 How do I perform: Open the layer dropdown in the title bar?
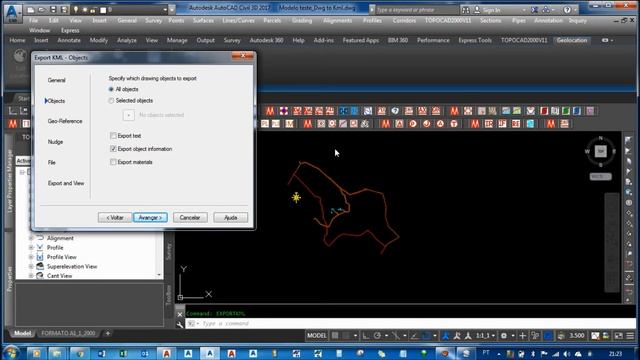click(165, 9)
